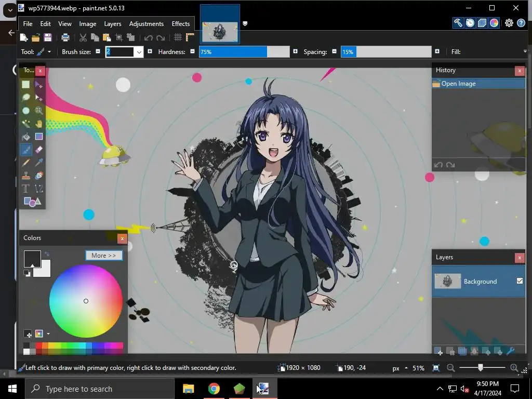532x399 pixels.
Task: Reset colors to black and white
Action: coord(27,273)
